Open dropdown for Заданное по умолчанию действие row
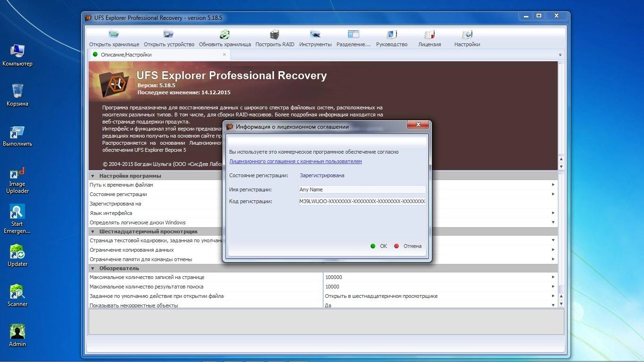Image resolution: width=644 pixels, height=362 pixels. click(553, 296)
